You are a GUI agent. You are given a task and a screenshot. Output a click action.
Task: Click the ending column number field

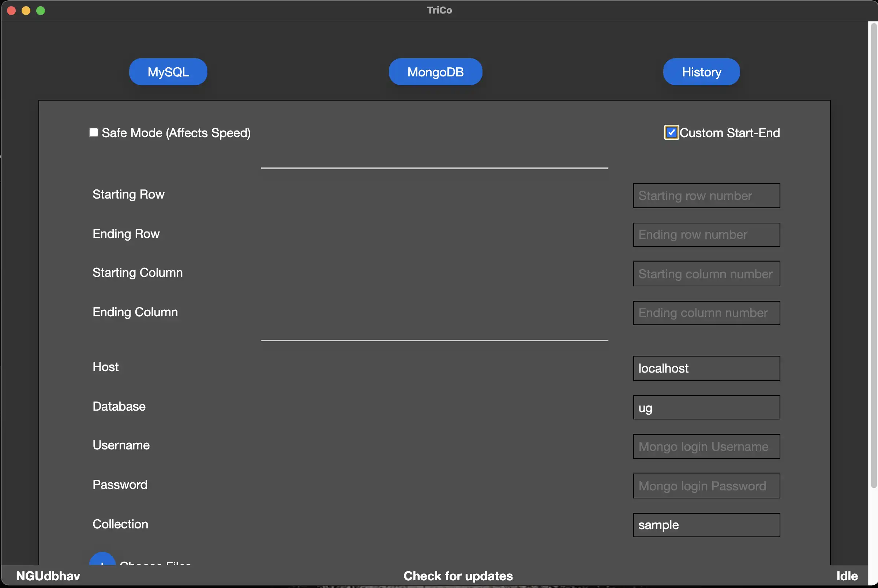(x=706, y=312)
